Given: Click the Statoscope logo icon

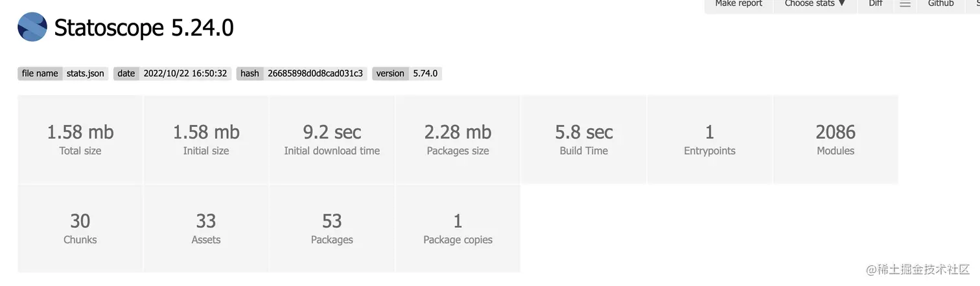Looking at the screenshot, I should click(32, 27).
